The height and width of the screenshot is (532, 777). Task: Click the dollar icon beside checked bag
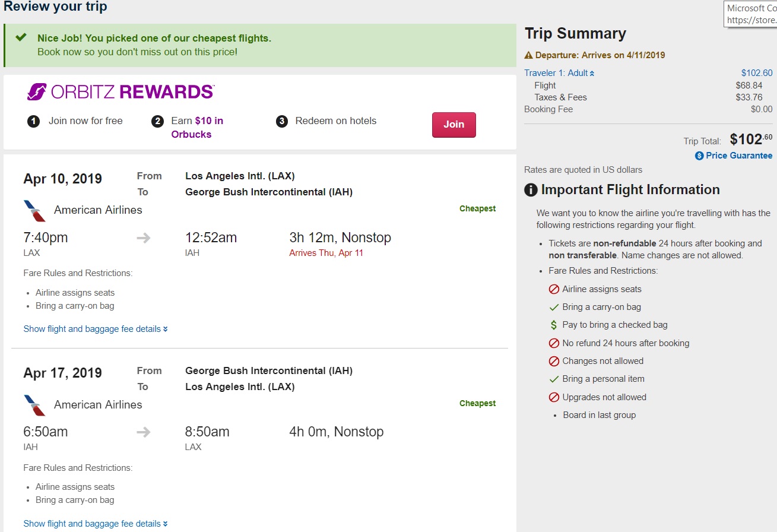(554, 325)
